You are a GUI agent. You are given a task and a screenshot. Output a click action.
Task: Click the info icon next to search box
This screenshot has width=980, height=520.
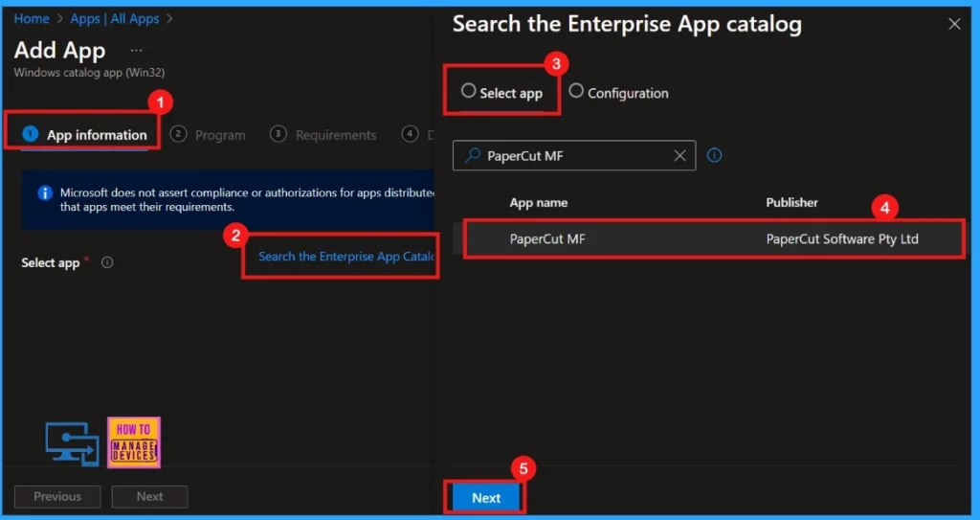[714, 155]
